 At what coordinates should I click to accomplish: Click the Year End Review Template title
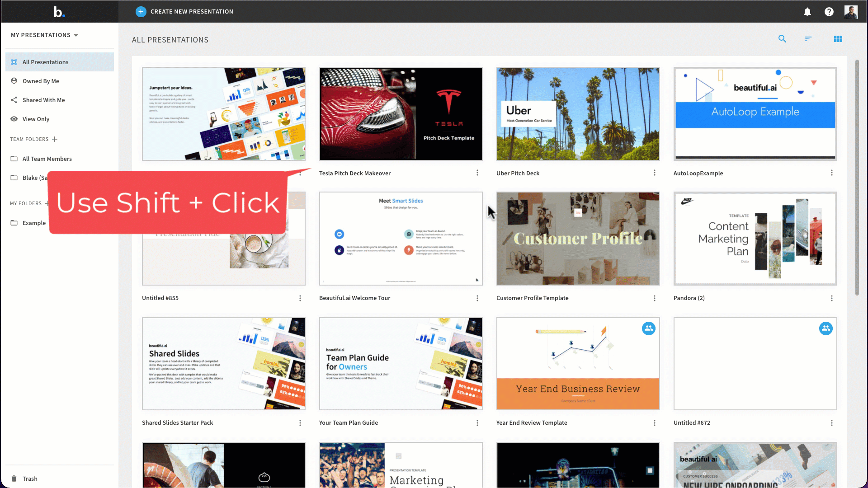coord(532,423)
